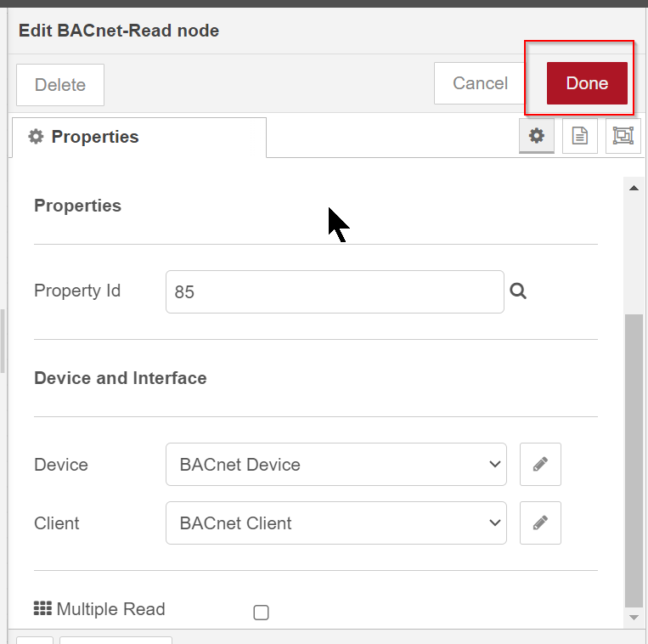Click the Property Id input field
The width and height of the screenshot is (648, 644).
tap(335, 291)
